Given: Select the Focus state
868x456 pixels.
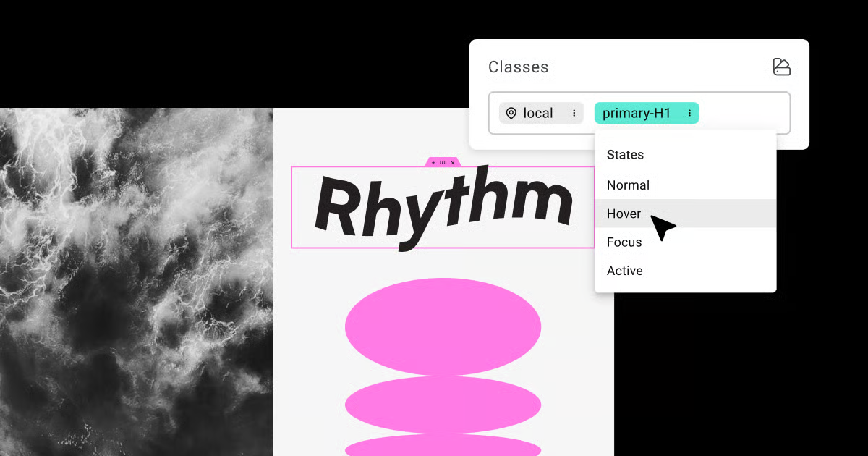Looking at the screenshot, I should (624, 242).
